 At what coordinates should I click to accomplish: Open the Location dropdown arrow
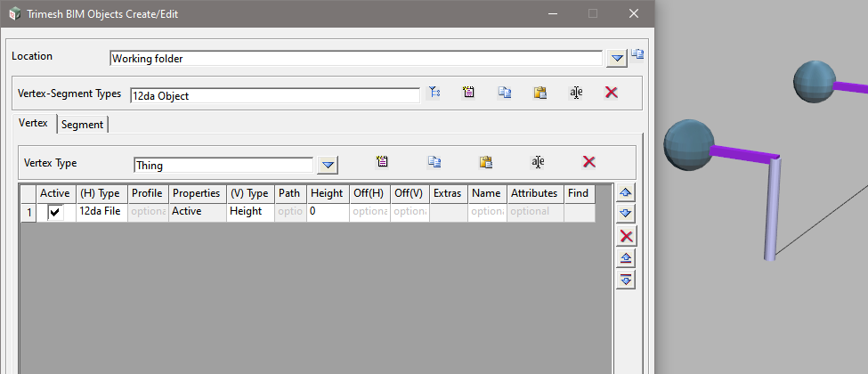(618, 59)
